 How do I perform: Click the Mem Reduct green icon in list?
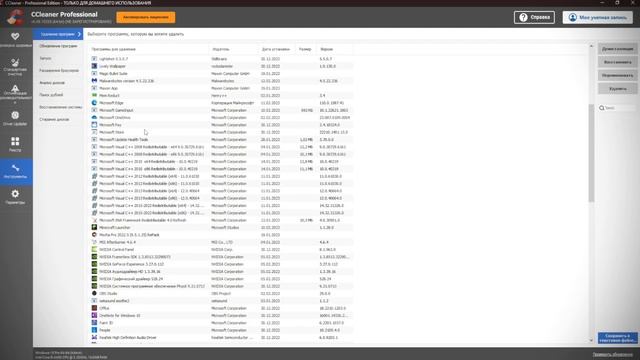[94, 96]
